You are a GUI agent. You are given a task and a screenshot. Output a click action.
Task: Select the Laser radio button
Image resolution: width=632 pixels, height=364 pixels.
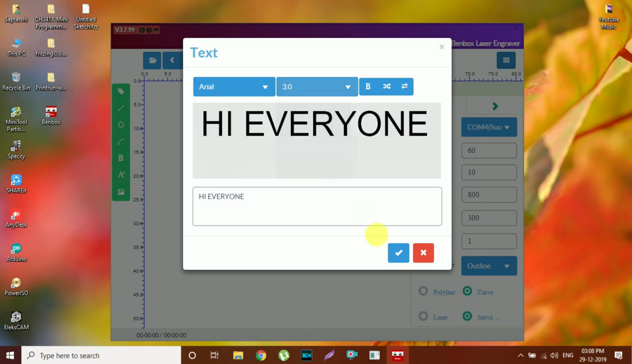(x=423, y=316)
